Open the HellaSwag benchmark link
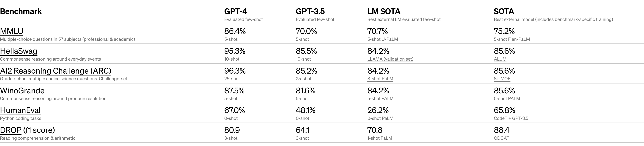Screen dimensions: 644x146 point(18,51)
